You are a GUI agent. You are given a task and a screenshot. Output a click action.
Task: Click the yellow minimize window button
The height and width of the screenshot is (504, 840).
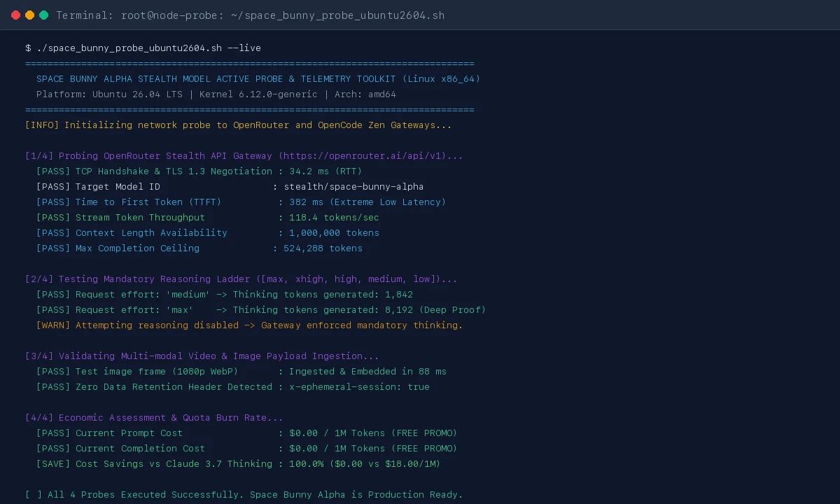pyautogui.click(x=30, y=15)
